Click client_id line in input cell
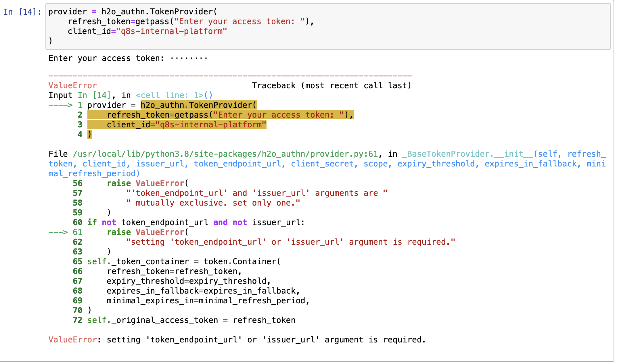The width and height of the screenshot is (617, 364). click(147, 31)
